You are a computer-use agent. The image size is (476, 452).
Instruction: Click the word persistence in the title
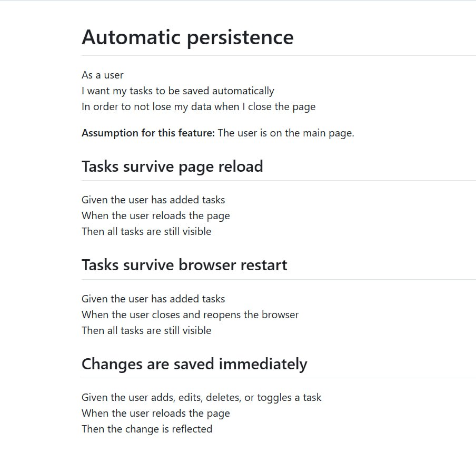click(x=240, y=38)
